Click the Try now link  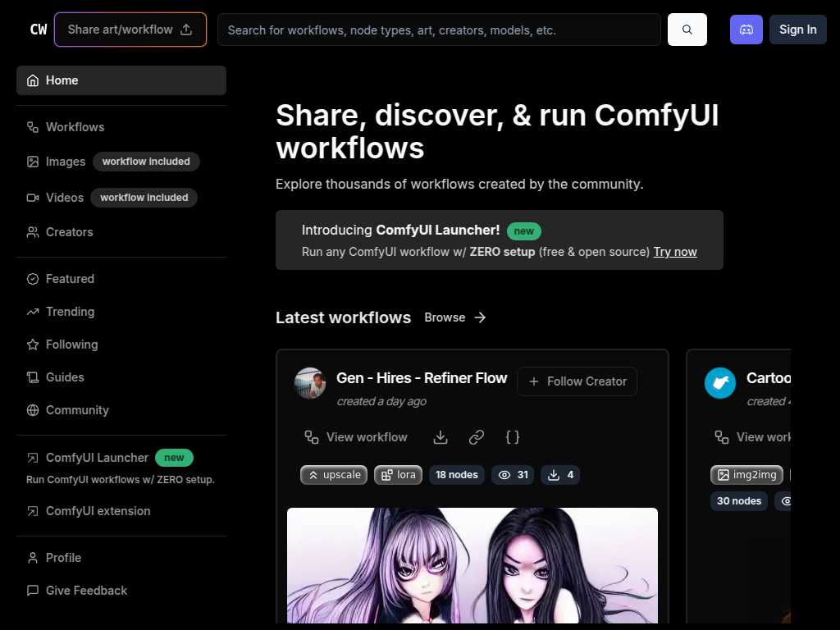pyautogui.click(x=675, y=252)
